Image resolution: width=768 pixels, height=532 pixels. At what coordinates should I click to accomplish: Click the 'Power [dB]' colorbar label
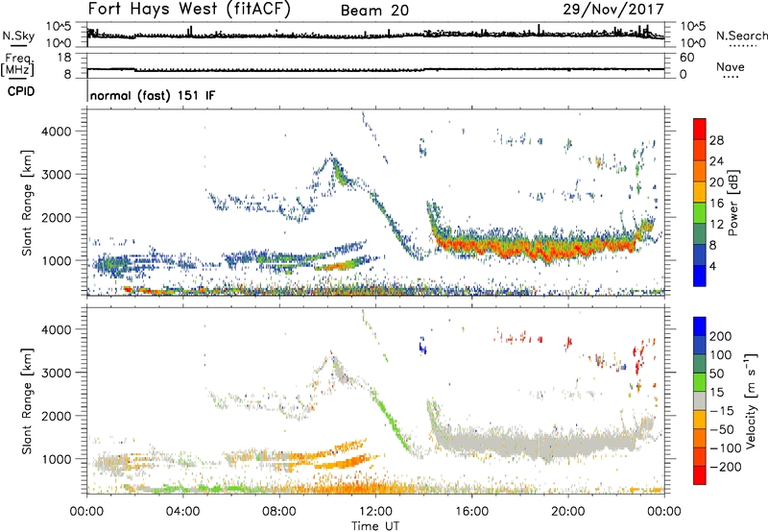732,203
